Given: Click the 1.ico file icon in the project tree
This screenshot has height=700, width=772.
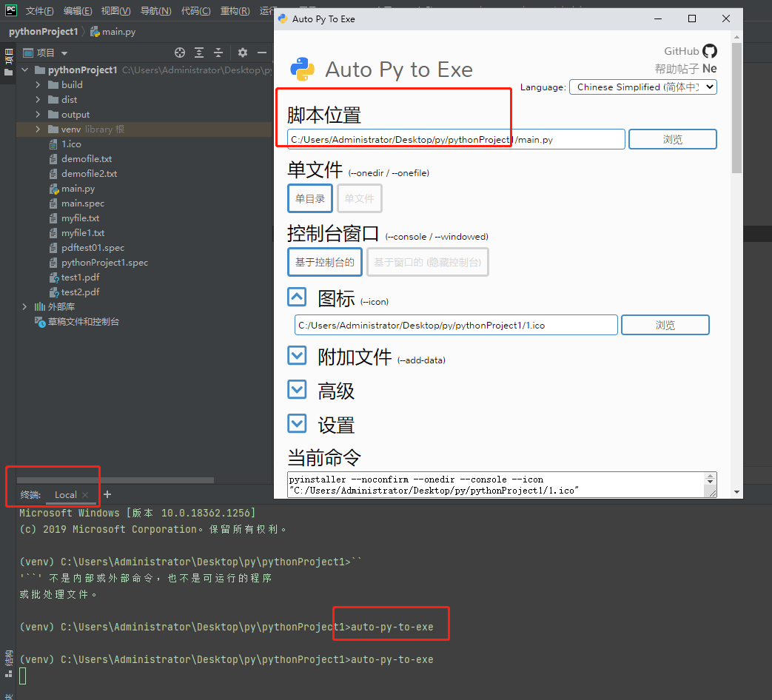Looking at the screenshot, I should 53,144.
